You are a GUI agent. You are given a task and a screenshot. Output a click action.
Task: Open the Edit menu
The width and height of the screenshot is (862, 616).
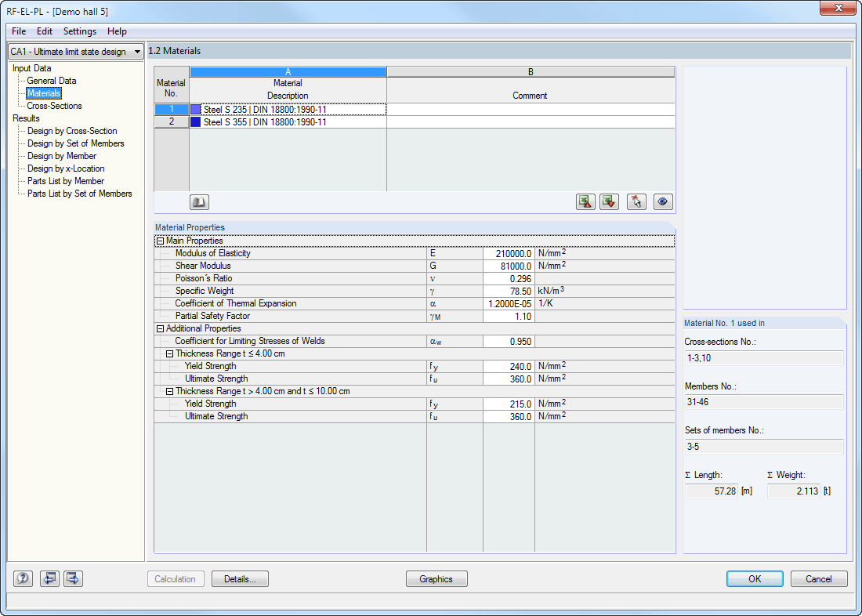[x=45, y=31]
